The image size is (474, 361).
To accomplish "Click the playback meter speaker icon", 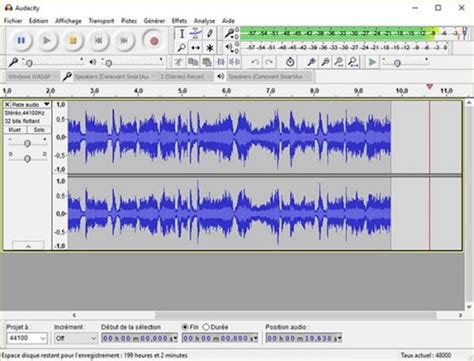I will (229, 47).
